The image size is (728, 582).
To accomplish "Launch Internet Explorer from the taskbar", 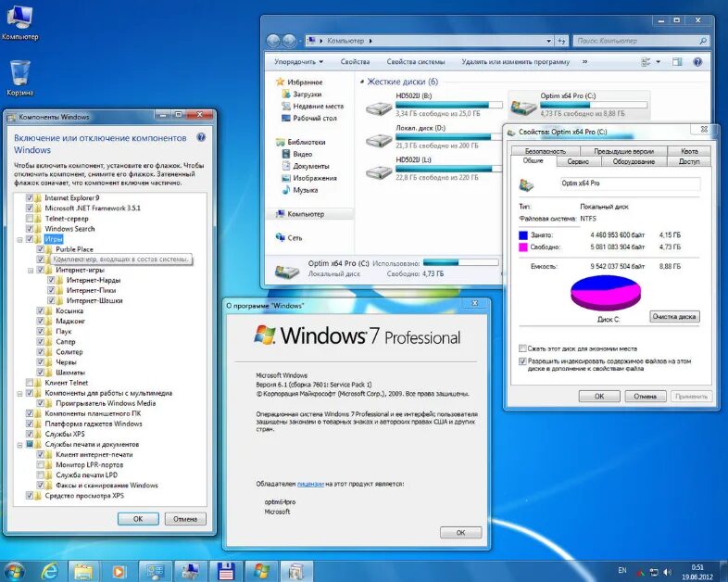I will click(50, 571).
